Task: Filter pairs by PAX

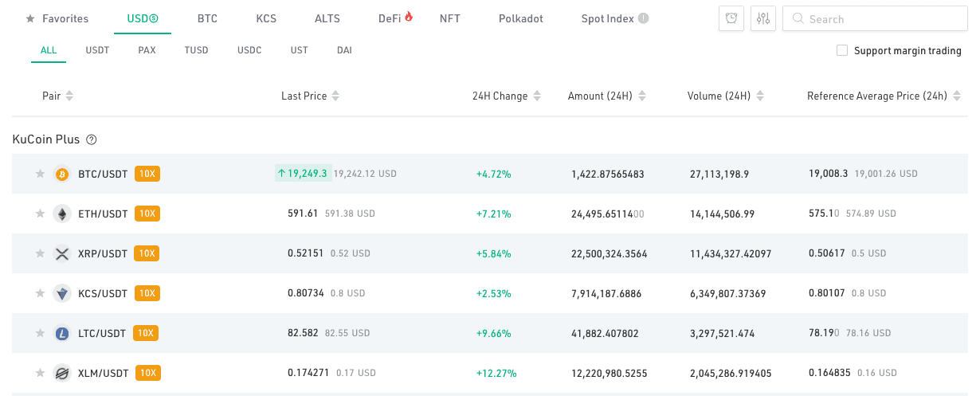Action: click(x=147, y=50)
